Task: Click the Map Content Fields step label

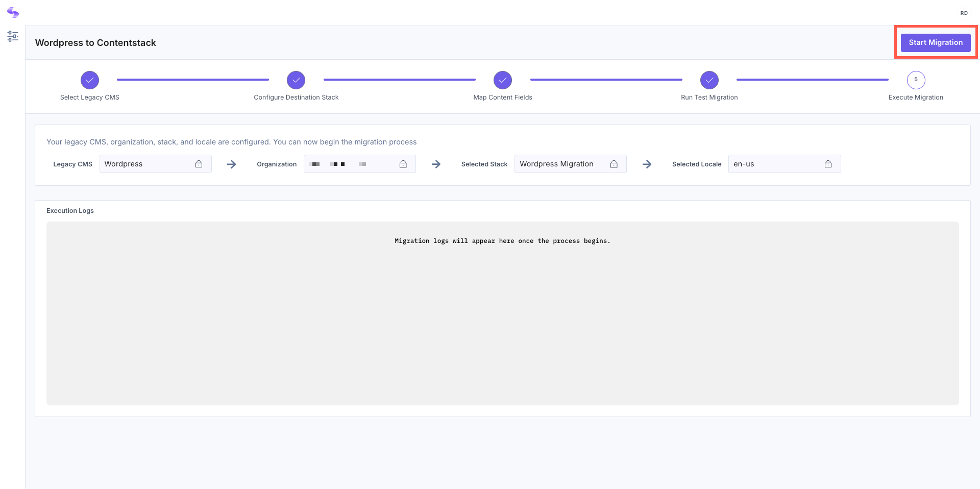Action: click(x=503, y=97)
